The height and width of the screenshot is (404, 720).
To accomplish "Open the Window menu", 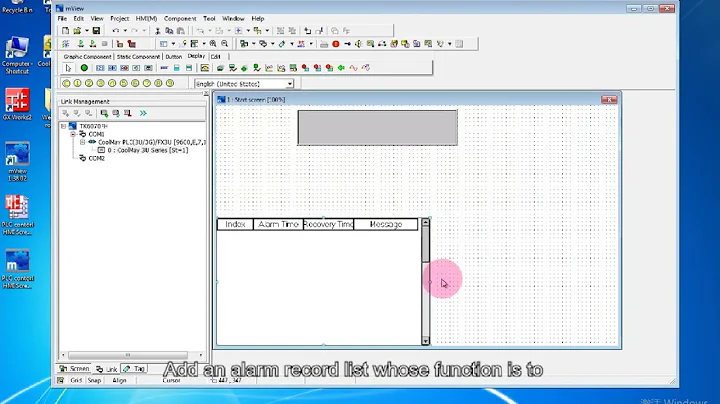I will tap(233, 19).
